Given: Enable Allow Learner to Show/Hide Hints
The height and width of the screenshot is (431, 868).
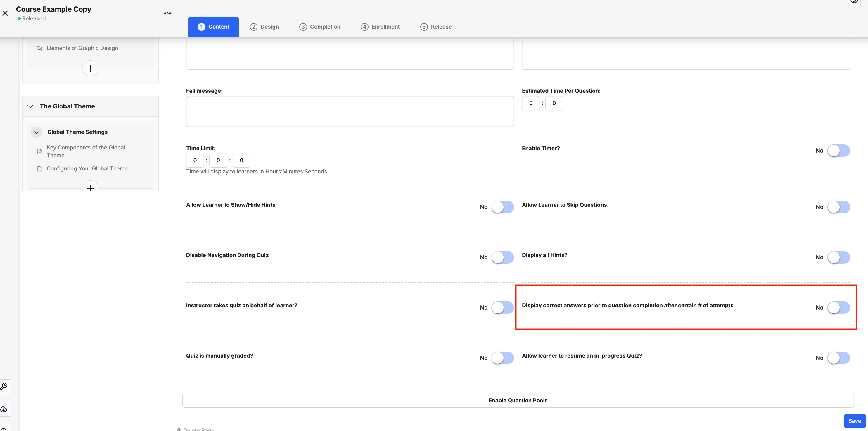Looking at the screenshot, I should (x=502, y=207).
